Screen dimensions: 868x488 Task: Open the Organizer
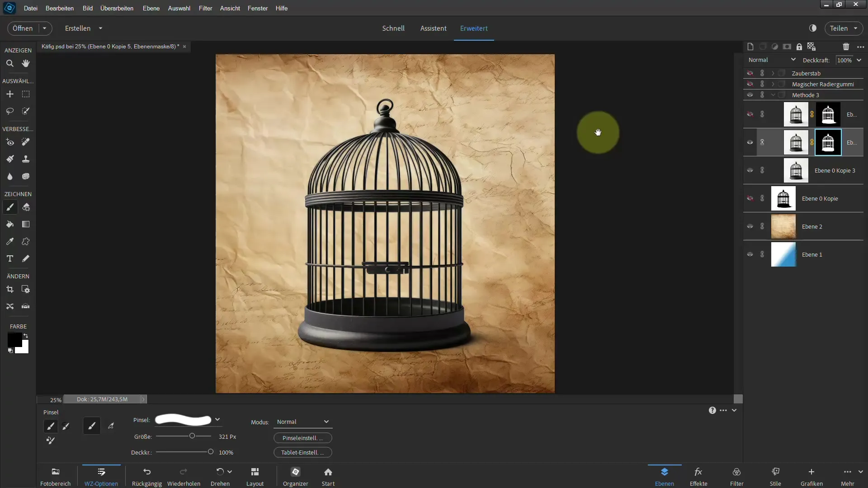pyautogui.click(x=296, y=476)
